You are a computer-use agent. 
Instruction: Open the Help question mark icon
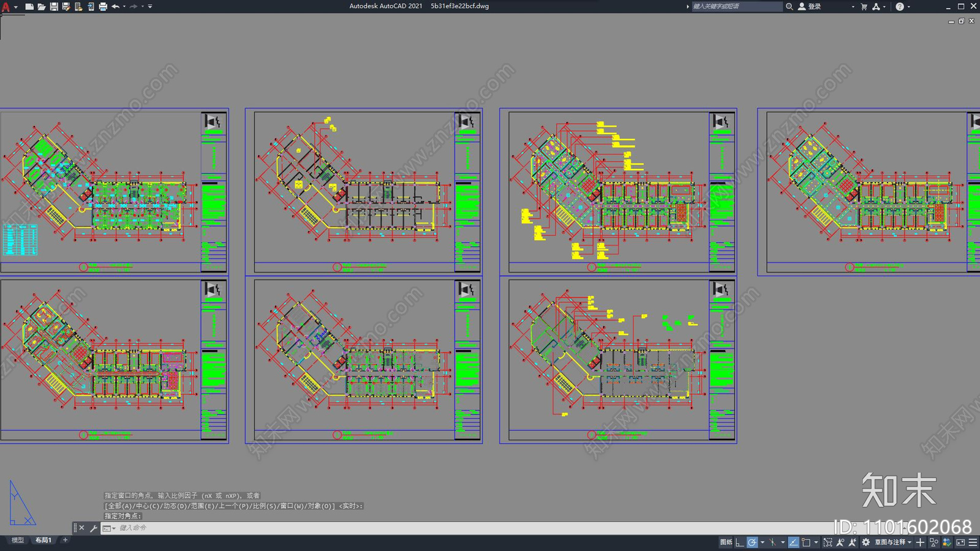[x=899, y=7]
